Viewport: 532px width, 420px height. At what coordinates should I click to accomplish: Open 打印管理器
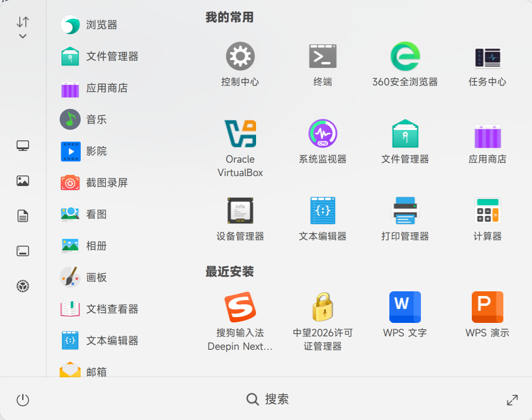(405, 219)
